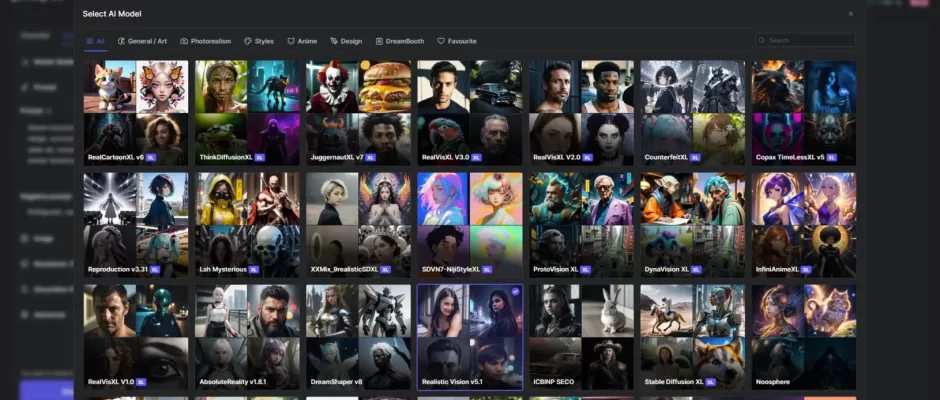Open the Photorealism category tab
This screenshot has width=940, height=400.
[206, 41]
